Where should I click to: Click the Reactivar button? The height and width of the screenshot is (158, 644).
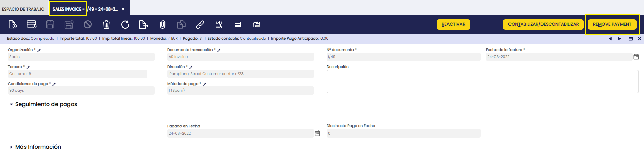(x=453, y=24)
